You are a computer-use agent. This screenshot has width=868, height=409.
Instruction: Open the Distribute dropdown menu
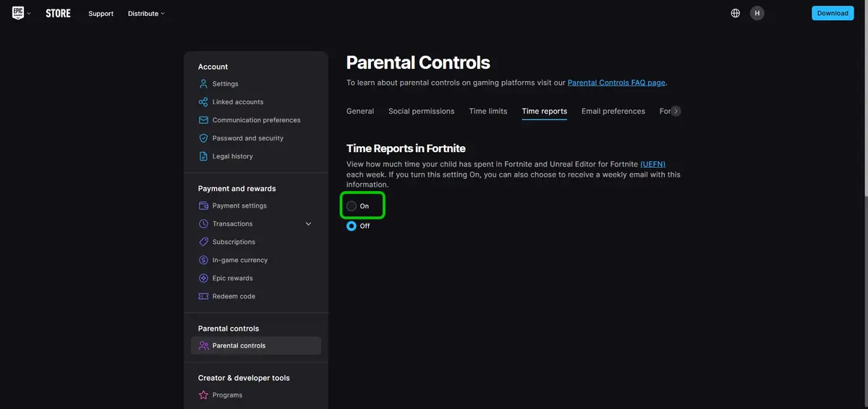click(x=146, y=14)
